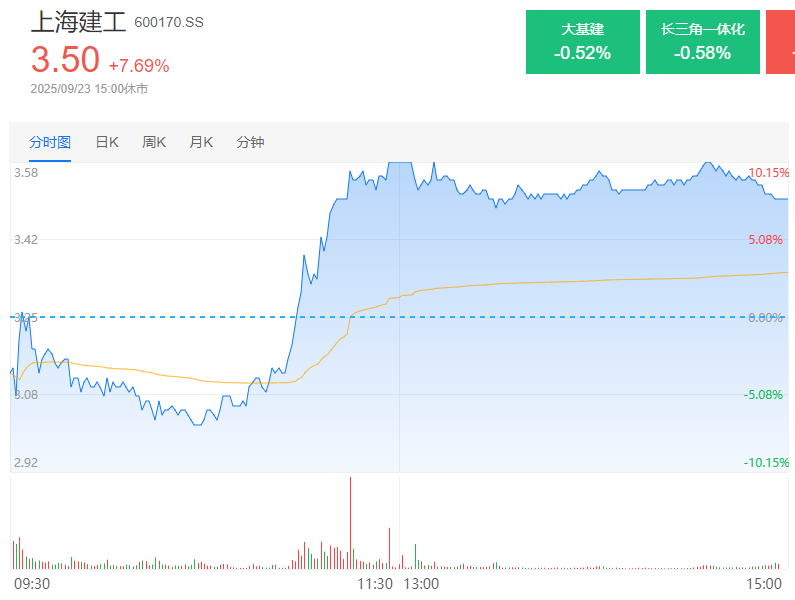Click the 11:30 time axis label
Viewport: 795px width, 600px height.
click(x=376, y=583)
